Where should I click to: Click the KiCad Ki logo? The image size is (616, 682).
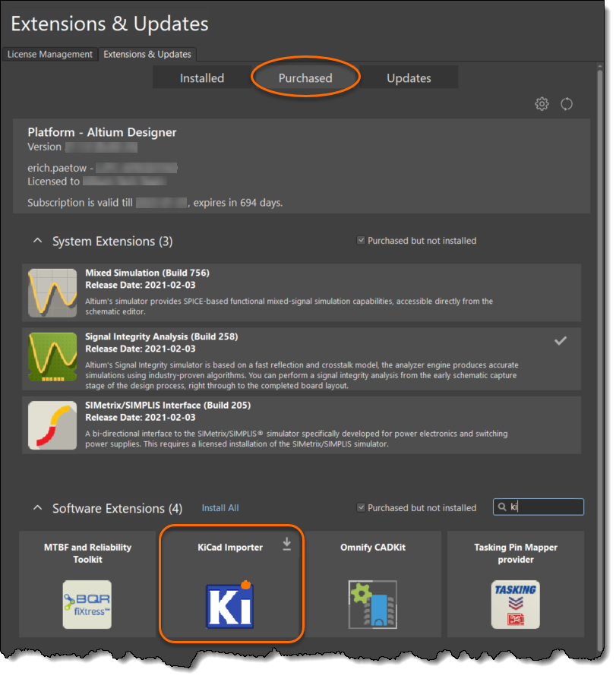coord(229,605)
